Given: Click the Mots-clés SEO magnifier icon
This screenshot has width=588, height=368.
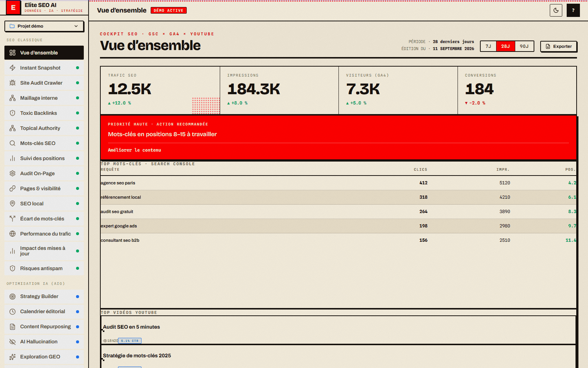Looking at the screenshot, I should tap(12, 143).
